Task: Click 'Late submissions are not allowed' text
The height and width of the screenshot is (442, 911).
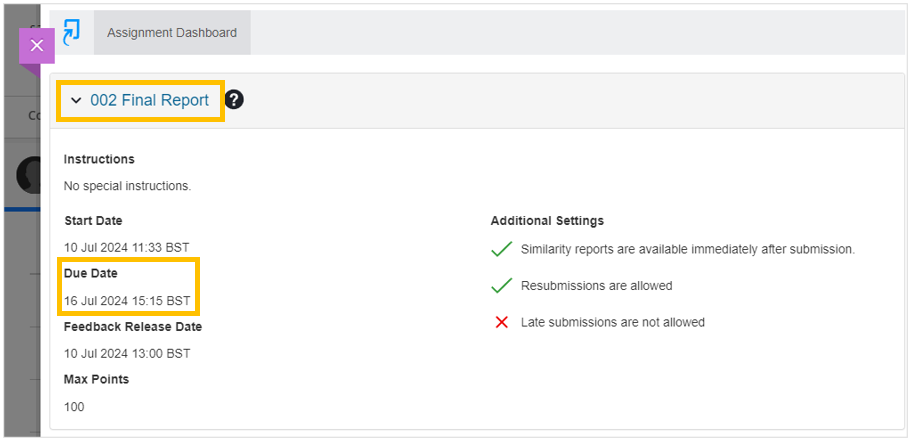Action: 613,322
